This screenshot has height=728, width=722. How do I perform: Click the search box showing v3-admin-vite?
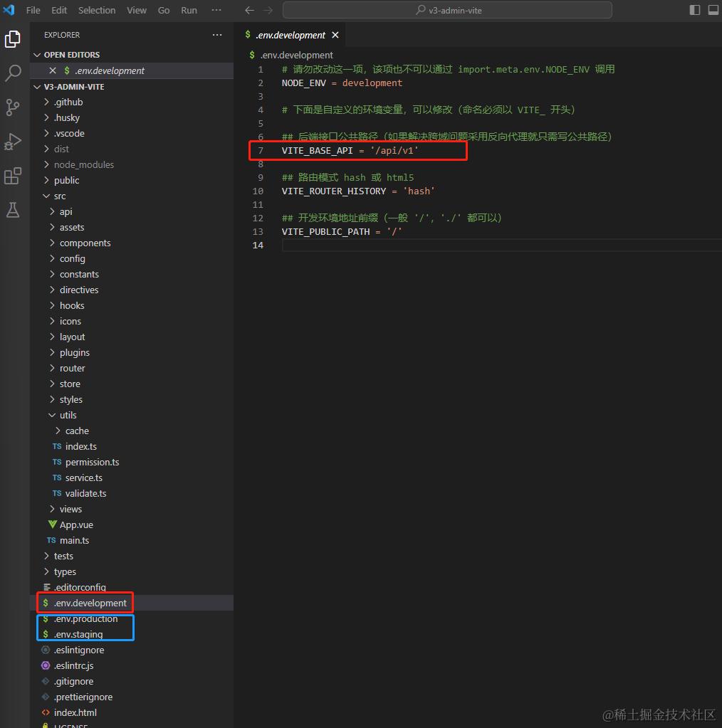pyautogui.click(x=447, y=10)
